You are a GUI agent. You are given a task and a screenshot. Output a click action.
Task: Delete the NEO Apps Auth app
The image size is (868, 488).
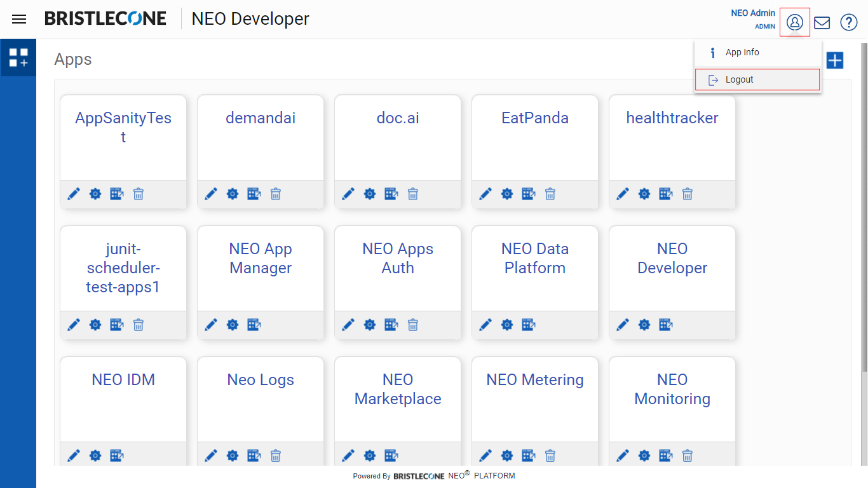413,325
